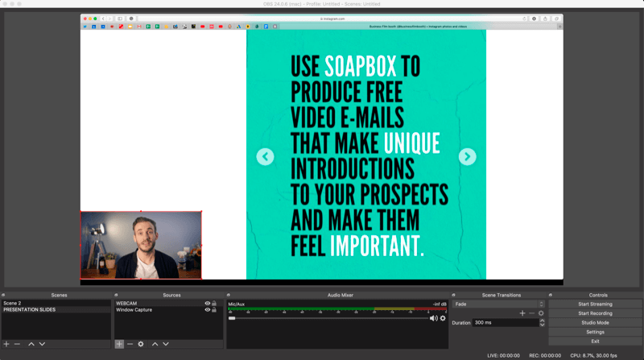Click the Duration 300 ms field

tap(506, 323)
